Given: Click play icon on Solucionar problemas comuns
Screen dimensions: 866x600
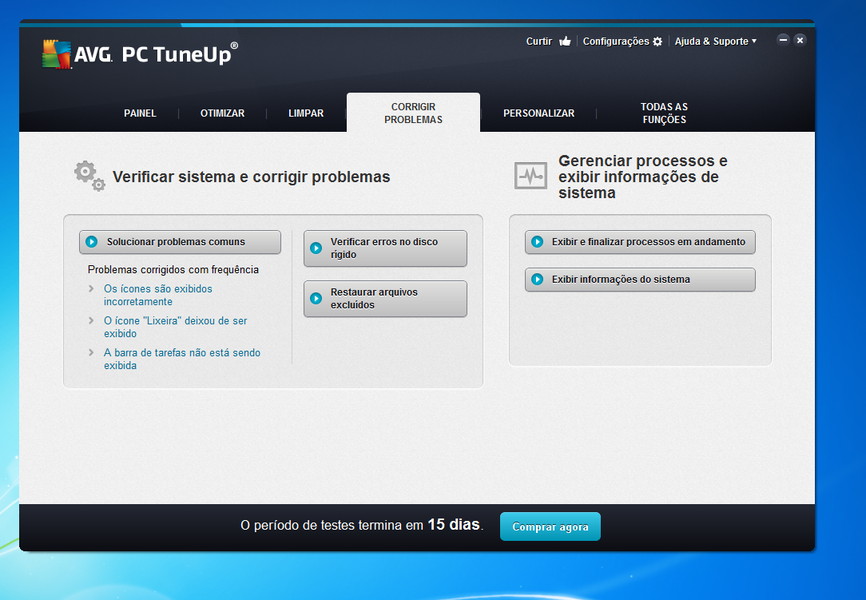Looking at the screenshot, I should point(92,242).
